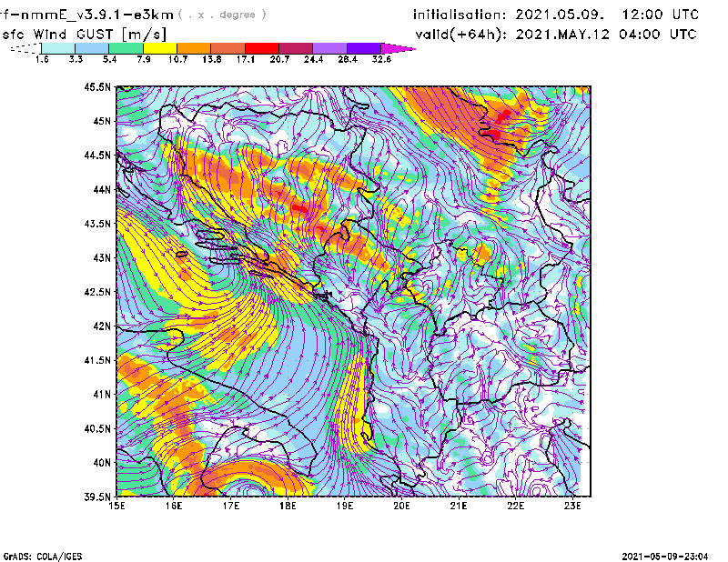Click the '15E' longitude label
728x562 pixels.
[116, 506]
